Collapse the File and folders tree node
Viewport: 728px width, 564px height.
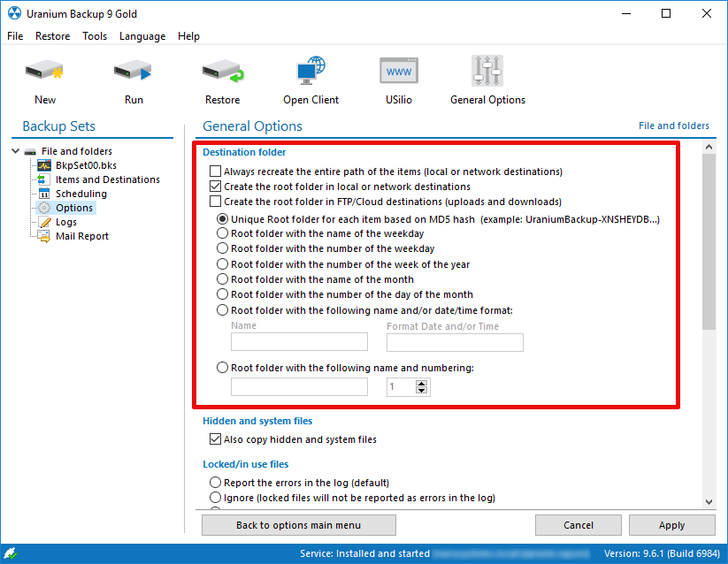[x=16, y=151]
